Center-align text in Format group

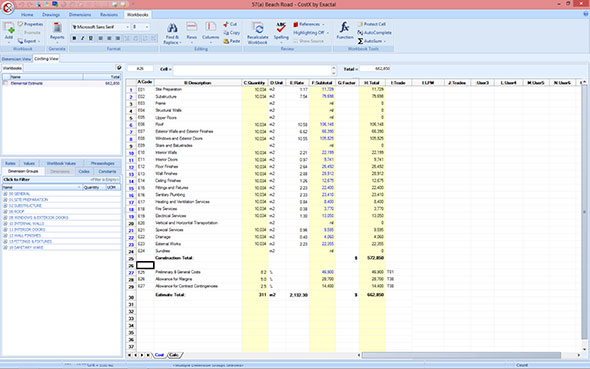[109, 38]
